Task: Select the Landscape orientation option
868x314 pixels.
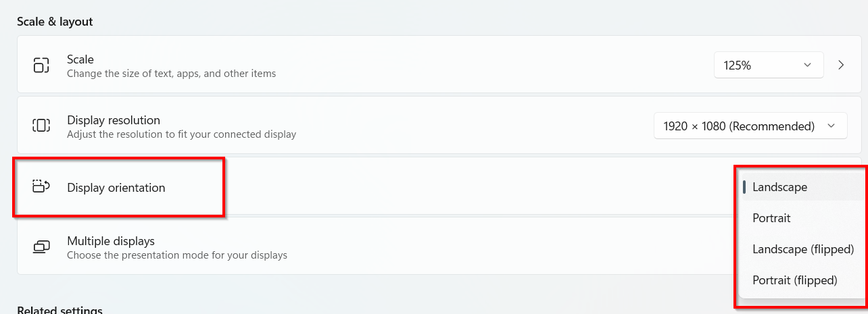Action: 779,187
